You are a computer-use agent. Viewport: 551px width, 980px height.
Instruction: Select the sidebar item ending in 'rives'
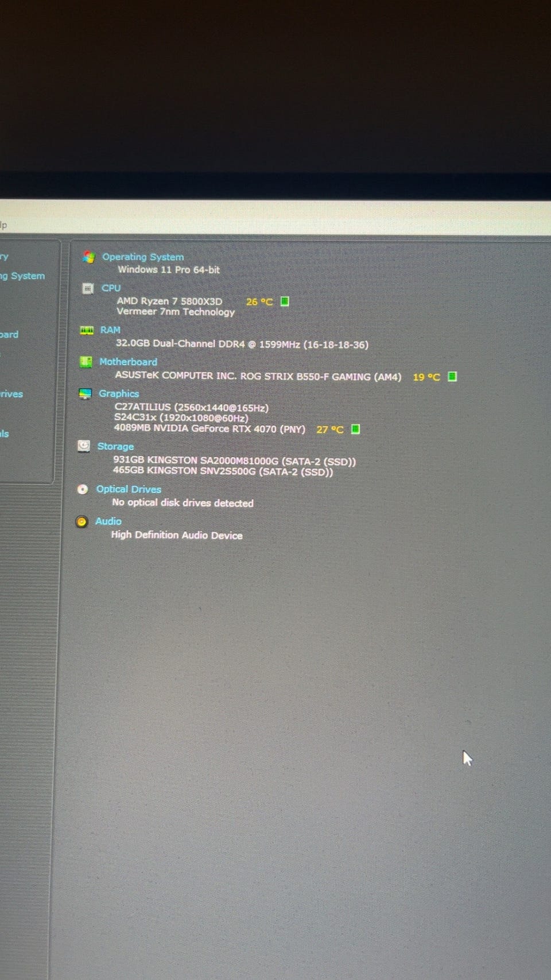coord(11,394)
